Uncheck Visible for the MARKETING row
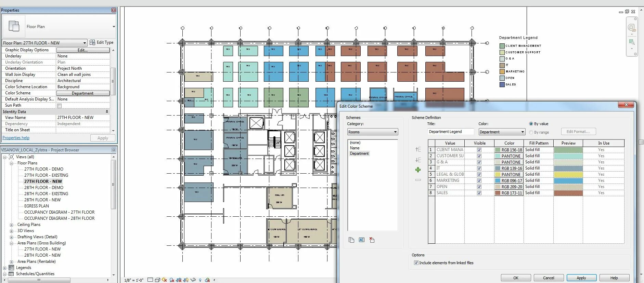This screenshot has height=283, width=644. tap(479, 180)
